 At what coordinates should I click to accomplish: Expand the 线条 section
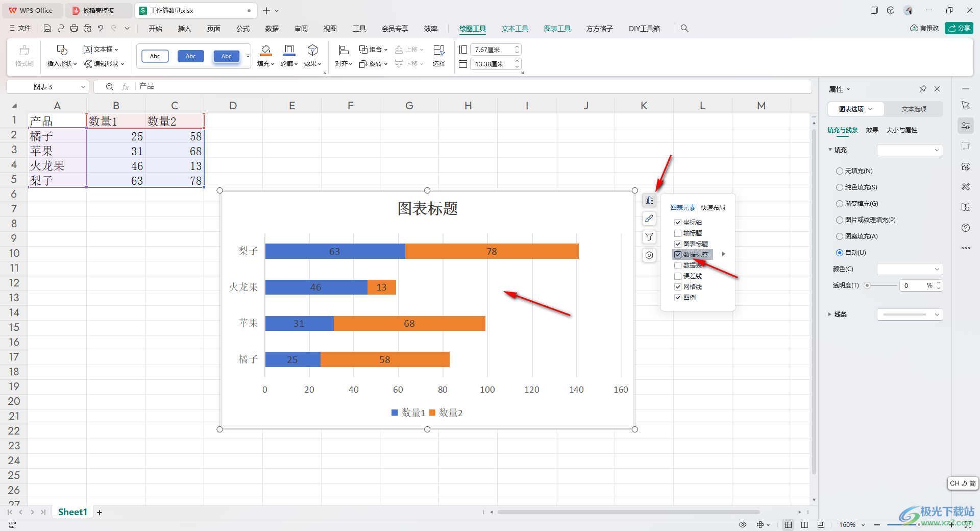pyautogui.click(x=830, y=315)
